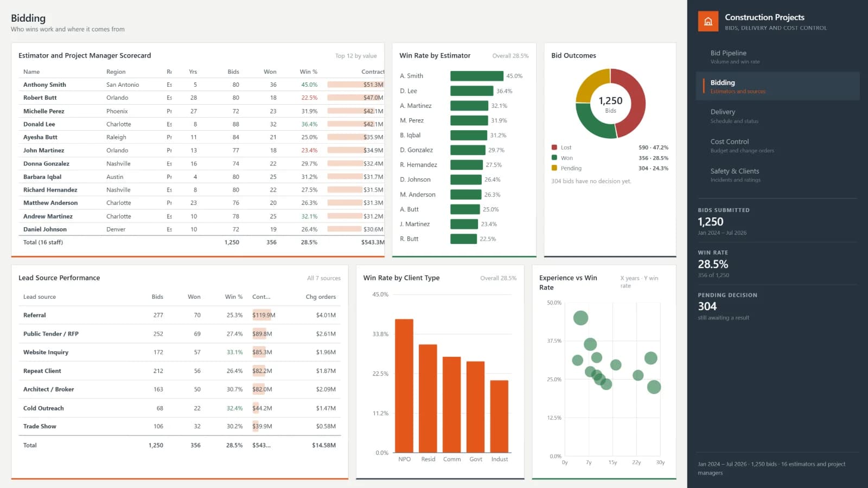868x488 pixels.
Task: Sort scorecard by the Yrs column header
Action: 193,72
